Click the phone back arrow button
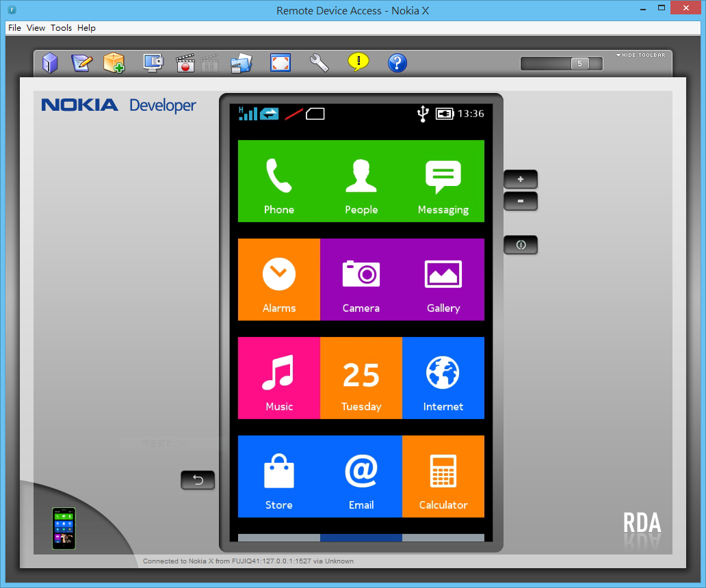 pos(198,480)
